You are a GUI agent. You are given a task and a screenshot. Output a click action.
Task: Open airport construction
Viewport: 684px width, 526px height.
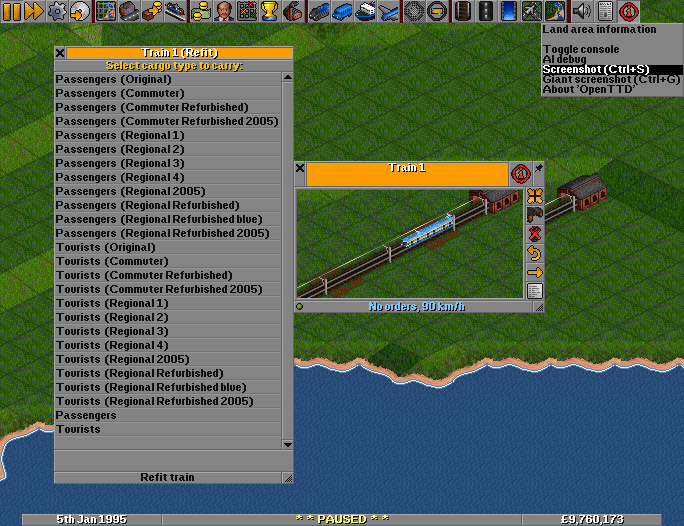tap(531, 11)
